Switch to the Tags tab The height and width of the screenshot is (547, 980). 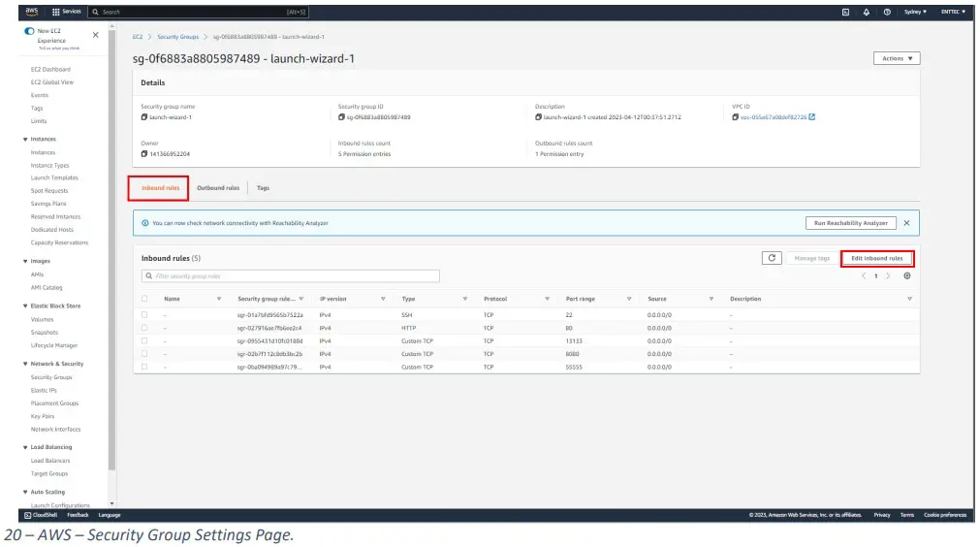coord(263,188)
